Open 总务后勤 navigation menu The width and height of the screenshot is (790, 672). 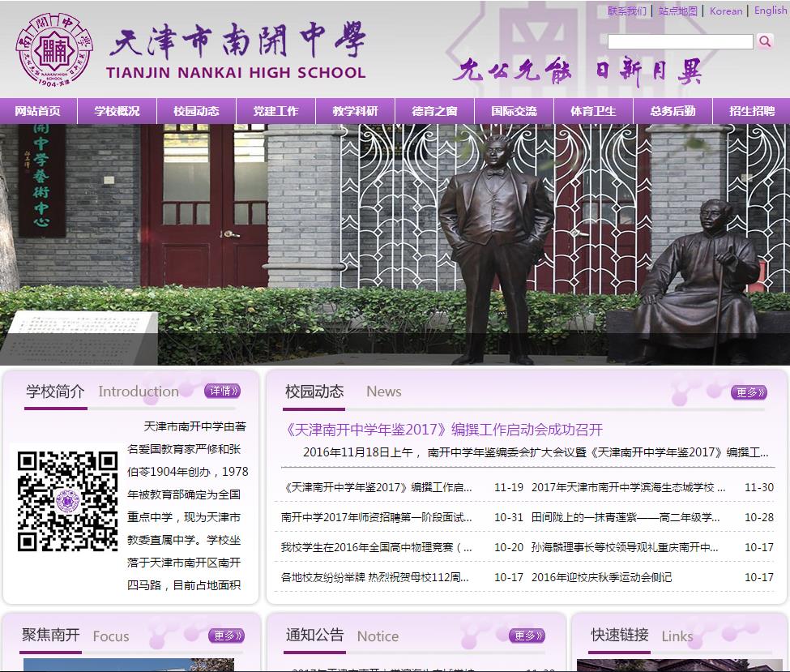pos(673,111)
